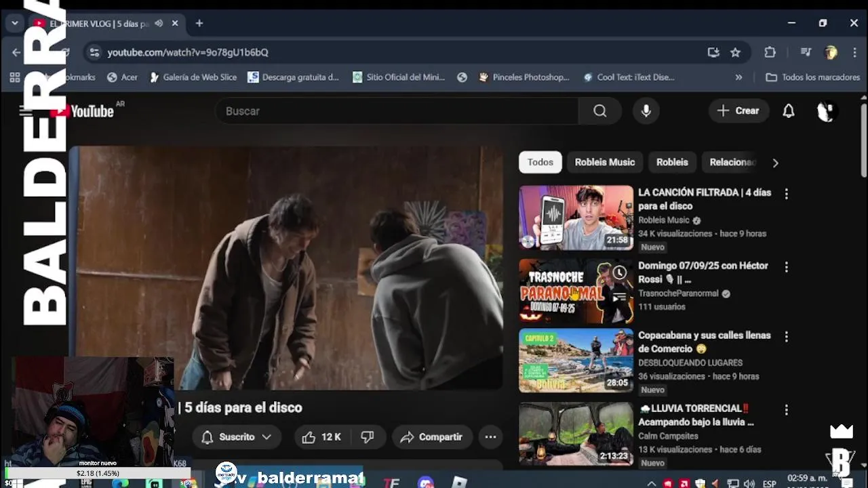Screen dimensions: 868x488
Task: Open Cool Text iText bookmark
Action: point(629,77)
